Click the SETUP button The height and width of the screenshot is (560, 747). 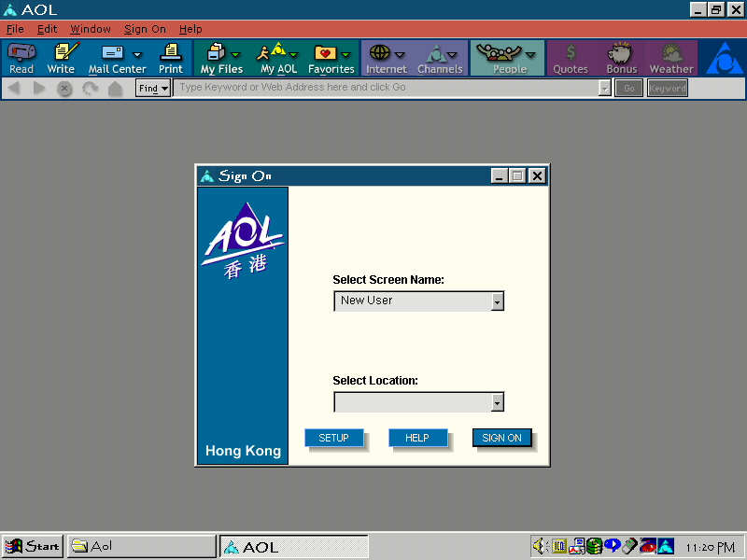(333, 438)
